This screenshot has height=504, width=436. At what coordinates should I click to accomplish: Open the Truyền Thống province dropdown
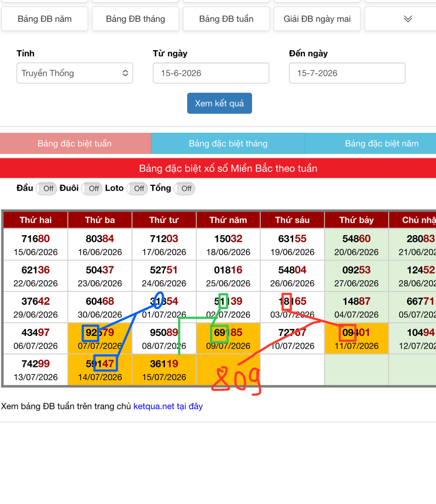click(x=75, y=73)
